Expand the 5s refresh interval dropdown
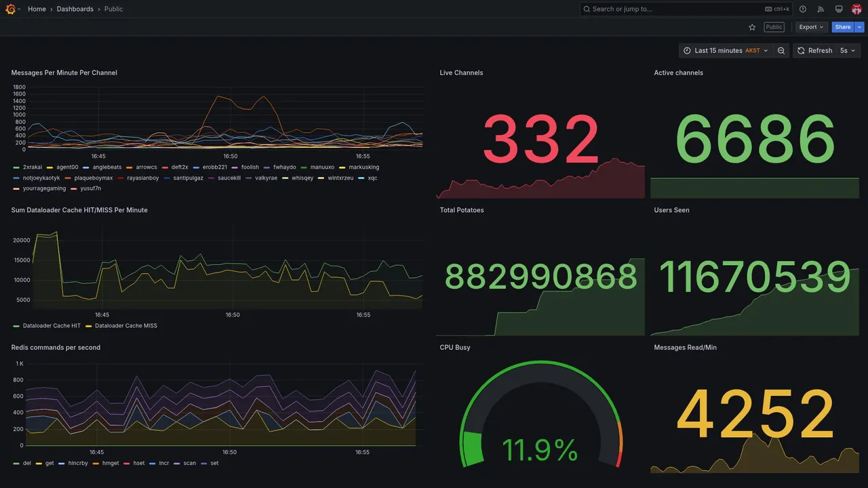The height and width of the screenshot is (488, 868). coord(848,51)
